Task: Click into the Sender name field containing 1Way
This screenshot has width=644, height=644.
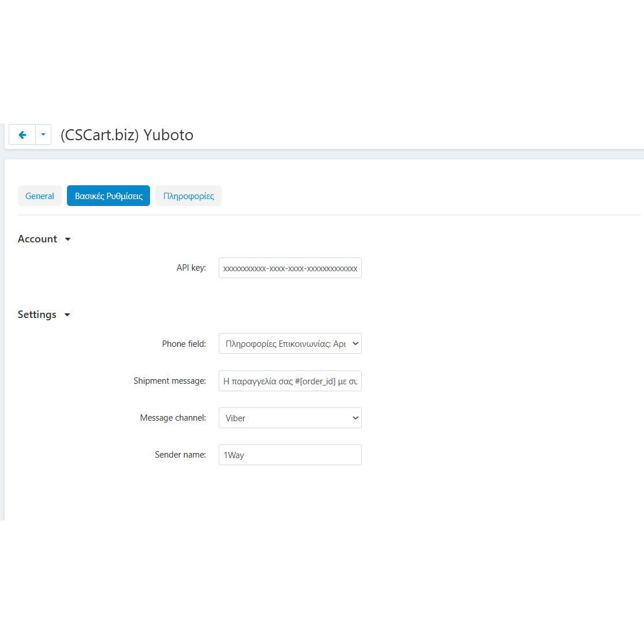Action: click(290, 455)
